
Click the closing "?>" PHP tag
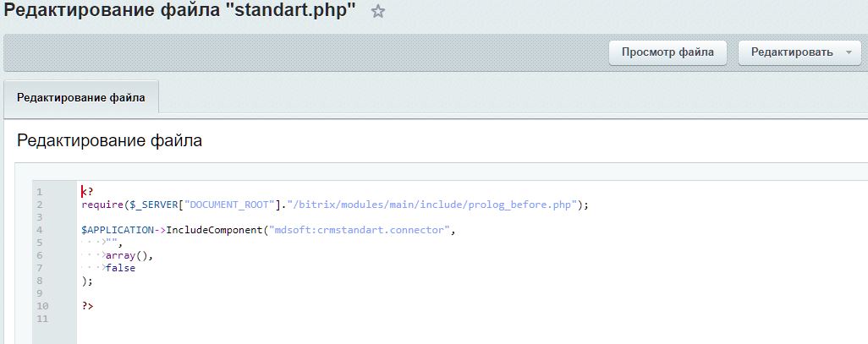[87, 306]
